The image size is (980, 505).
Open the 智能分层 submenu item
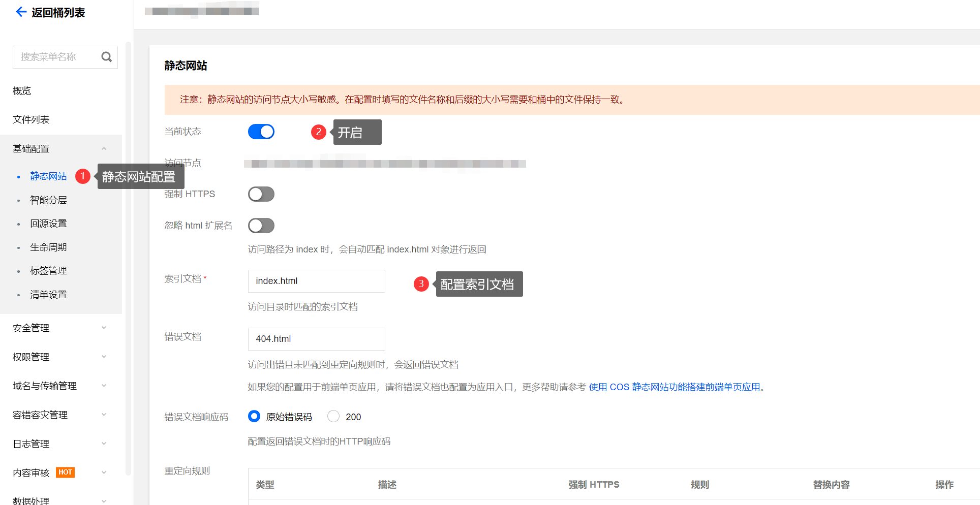(48, 200)
